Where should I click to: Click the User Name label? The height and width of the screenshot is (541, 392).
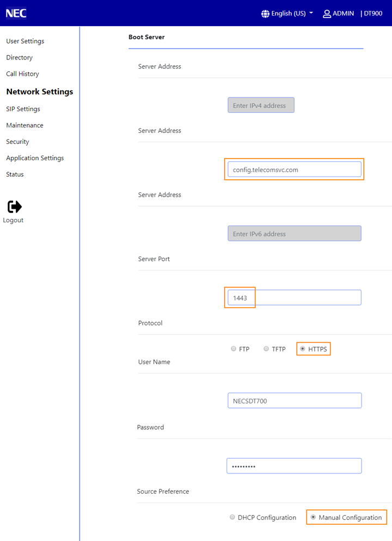click(154, 362)
